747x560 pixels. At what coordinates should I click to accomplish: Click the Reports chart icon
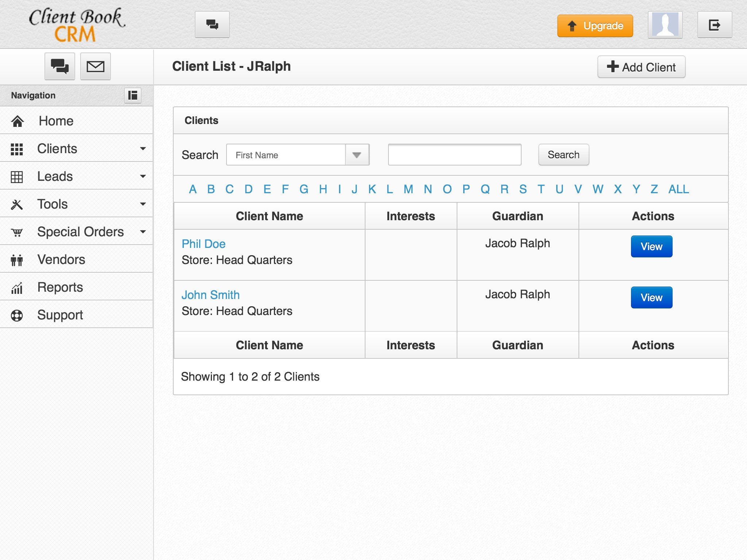[x=17, y=288]
